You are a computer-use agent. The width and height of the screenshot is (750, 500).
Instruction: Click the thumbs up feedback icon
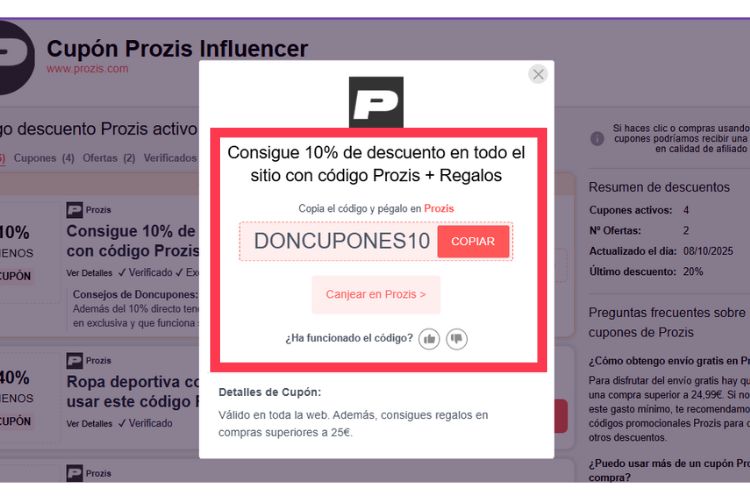coord(429,339)
